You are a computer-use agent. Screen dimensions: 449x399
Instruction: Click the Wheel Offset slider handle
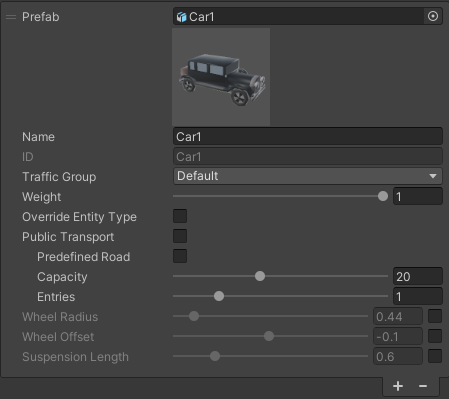click(x=269, y=336)
